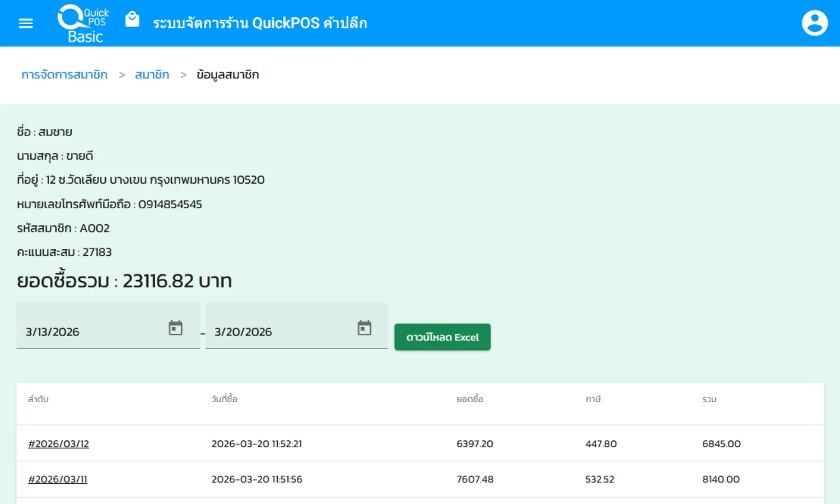Open the hamburger navigation menu

pyautogui.click(x=26, y=23)
